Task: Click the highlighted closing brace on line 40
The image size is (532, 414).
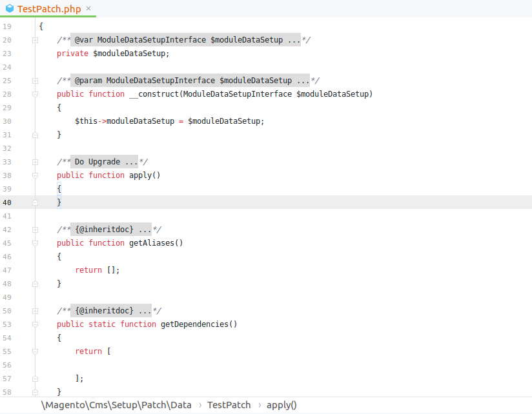Action: tap(59, 202)
